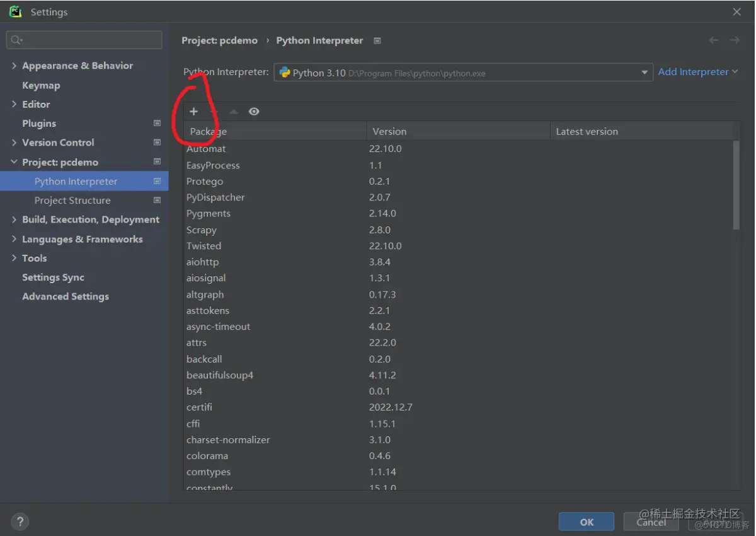Expand the Editor section
This screenshot has height=536, width=756.
[x=14, y=104]
